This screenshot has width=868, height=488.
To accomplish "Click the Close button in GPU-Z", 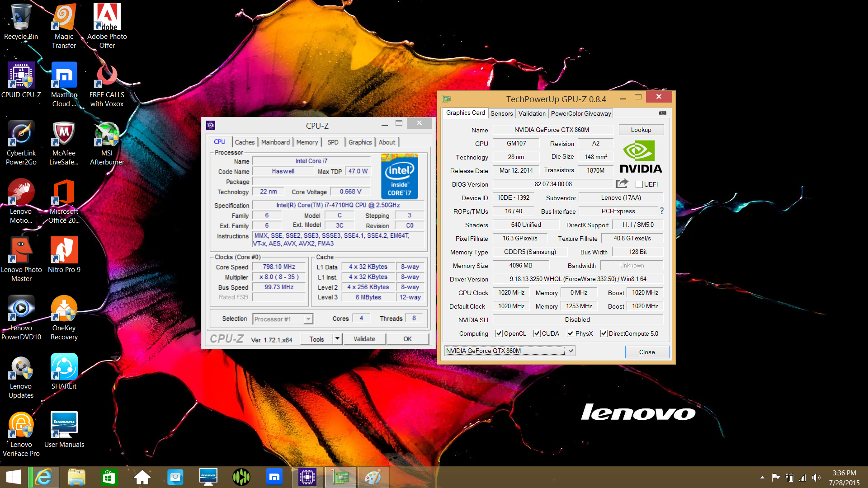I will coord(647,352).
